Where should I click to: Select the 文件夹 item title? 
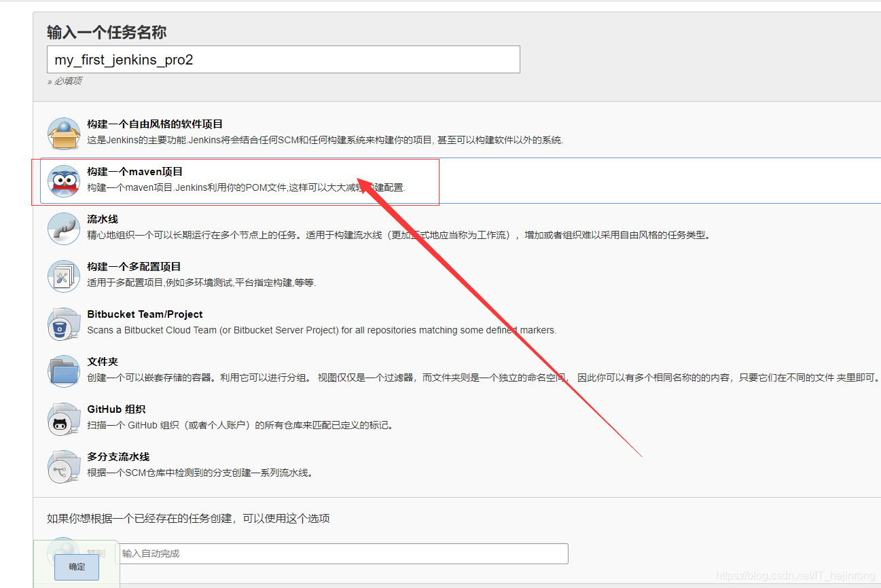click(103, 362)
